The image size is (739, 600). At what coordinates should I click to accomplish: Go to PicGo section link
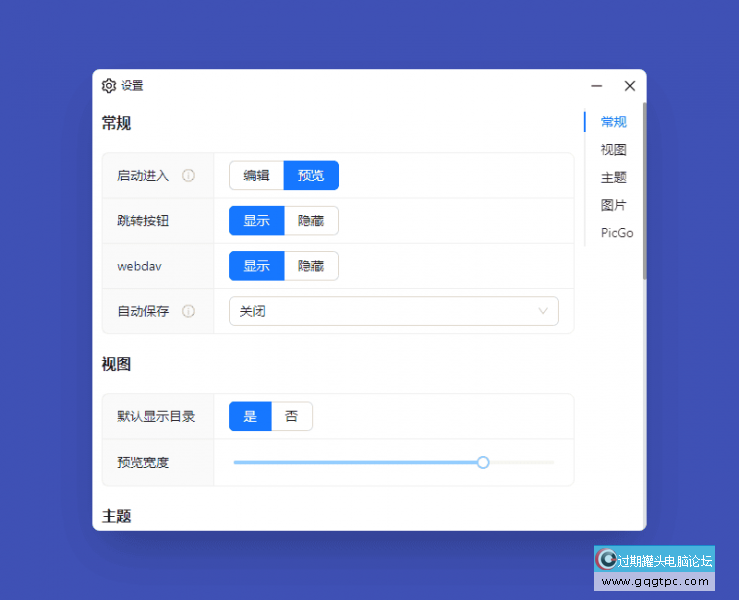coord(616,233)
